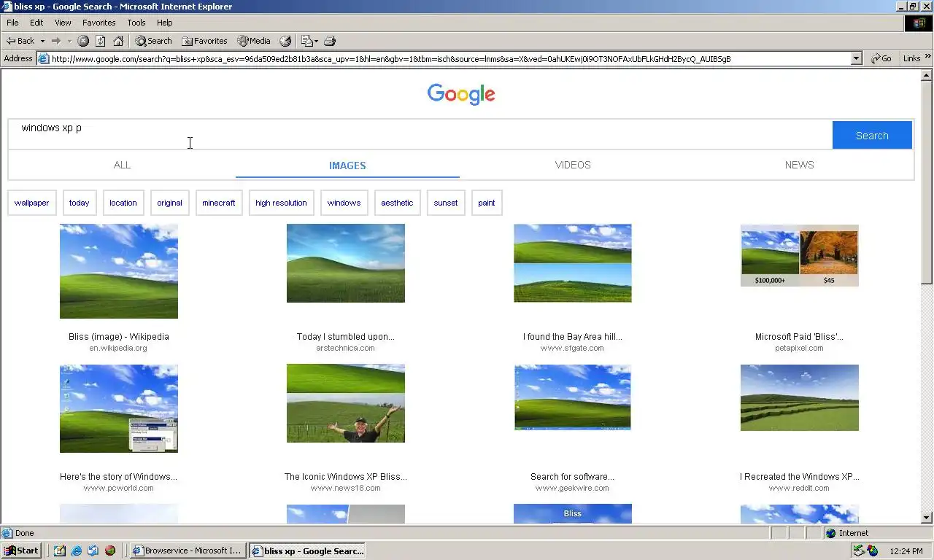Open the Bliss Wikipedia image thumbnail
The height and width of the screenshot is (560, 934).
pyautogui.click(x=119, y=271)
